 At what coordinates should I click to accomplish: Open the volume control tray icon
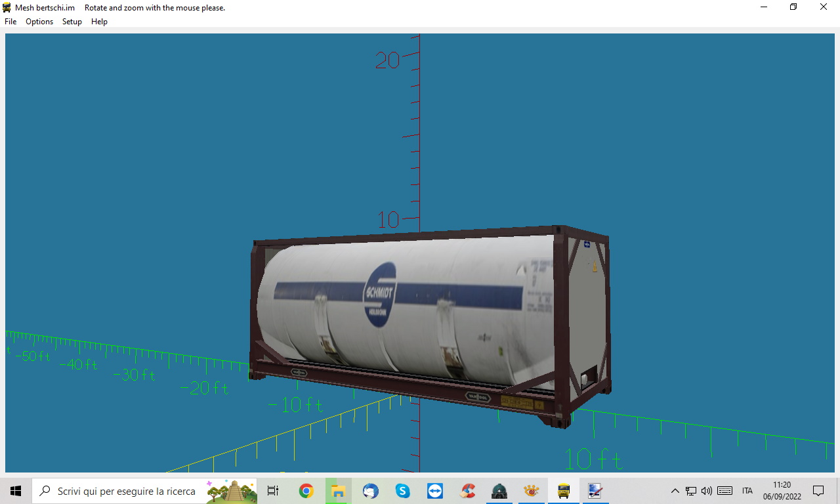706,491
